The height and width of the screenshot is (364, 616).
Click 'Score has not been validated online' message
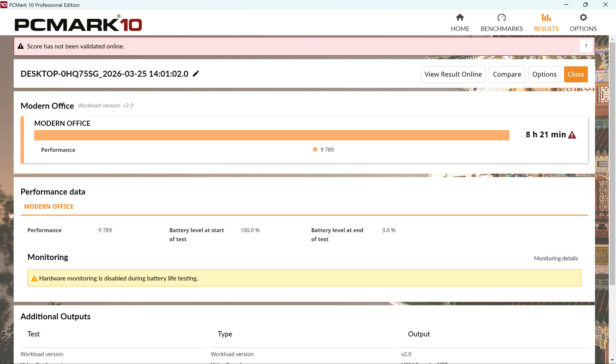pyautogui.click(x=76, y=46)
